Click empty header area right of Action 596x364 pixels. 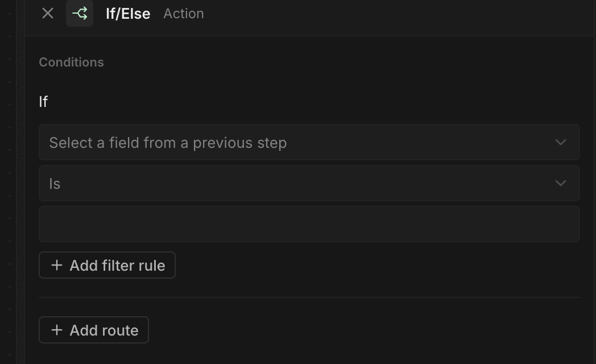398,14
